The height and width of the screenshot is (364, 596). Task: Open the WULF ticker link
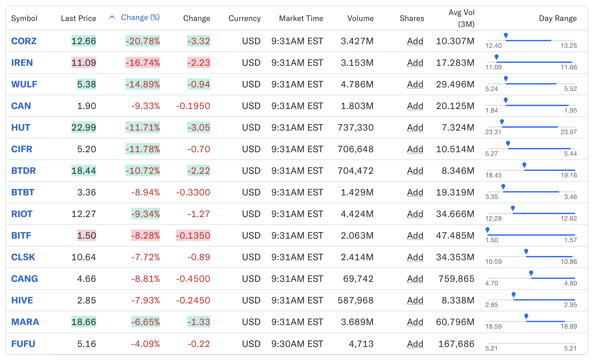[24, 84]
